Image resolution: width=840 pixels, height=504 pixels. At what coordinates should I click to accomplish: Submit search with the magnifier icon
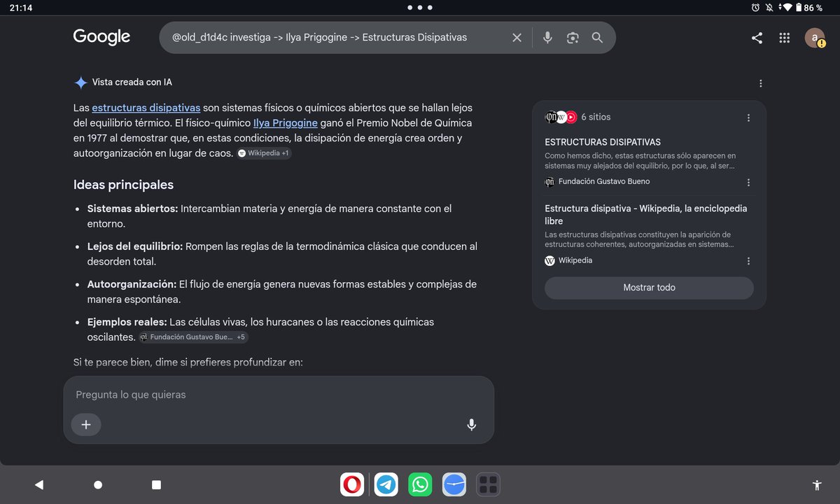(x=597, y=38)
